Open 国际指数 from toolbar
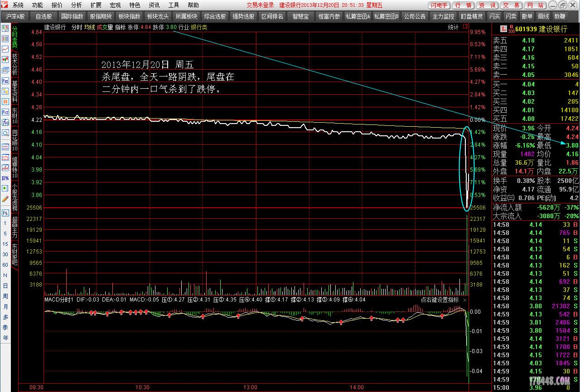The image size is (580, 392). (x=72, y=16)
